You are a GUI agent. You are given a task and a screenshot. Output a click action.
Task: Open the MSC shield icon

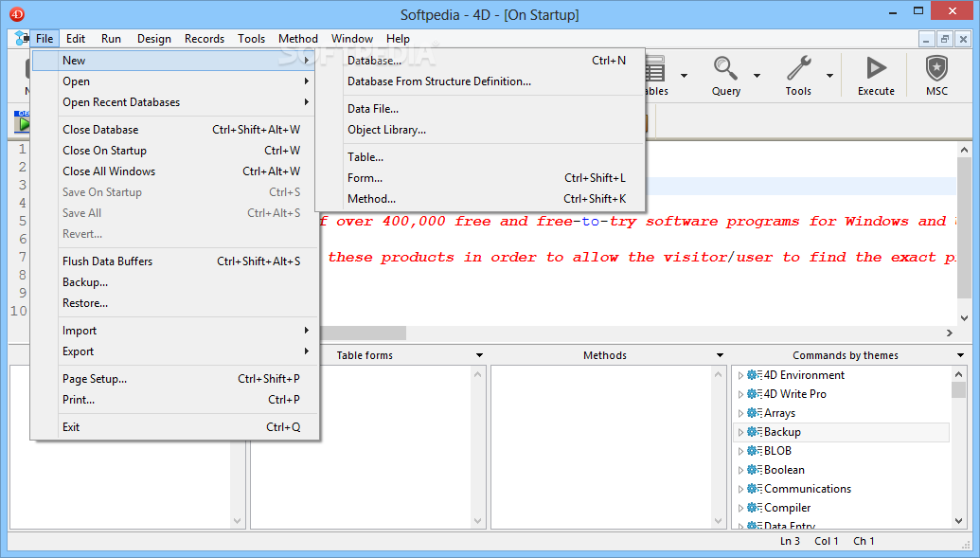pos(936,68)
